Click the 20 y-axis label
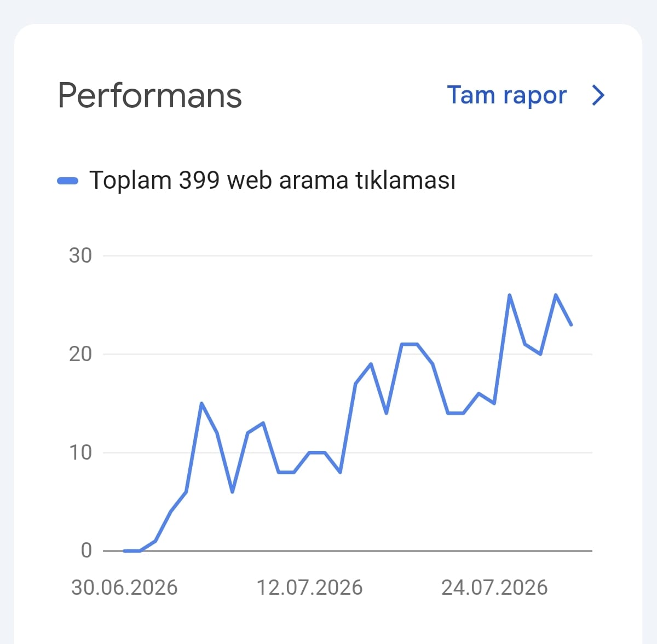The height and width of the screenshot is (644, 657). click(80, 354)
